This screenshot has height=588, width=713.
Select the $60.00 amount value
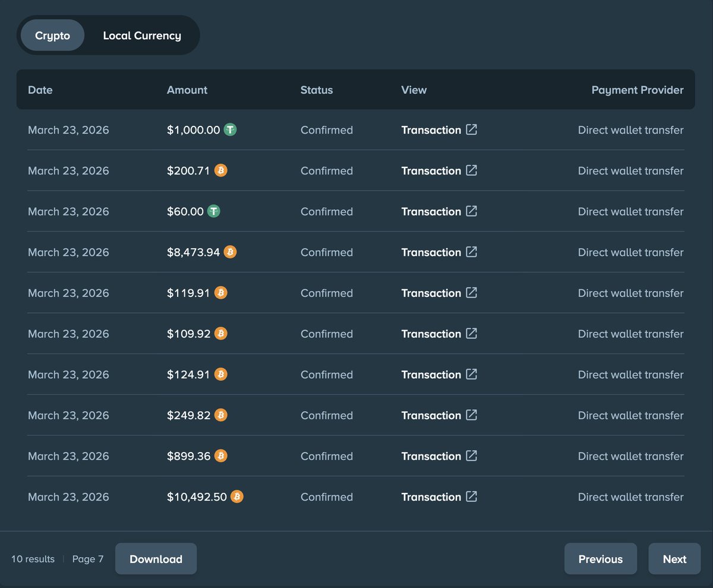185,211
